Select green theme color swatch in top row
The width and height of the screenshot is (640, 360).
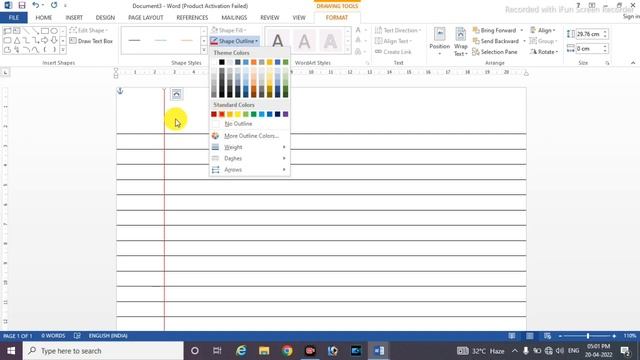click(285, 62)
